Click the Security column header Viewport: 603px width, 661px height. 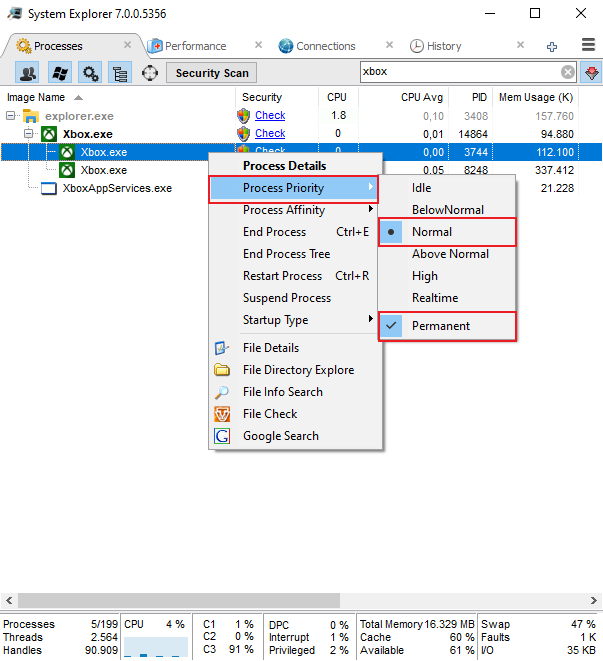277,97
